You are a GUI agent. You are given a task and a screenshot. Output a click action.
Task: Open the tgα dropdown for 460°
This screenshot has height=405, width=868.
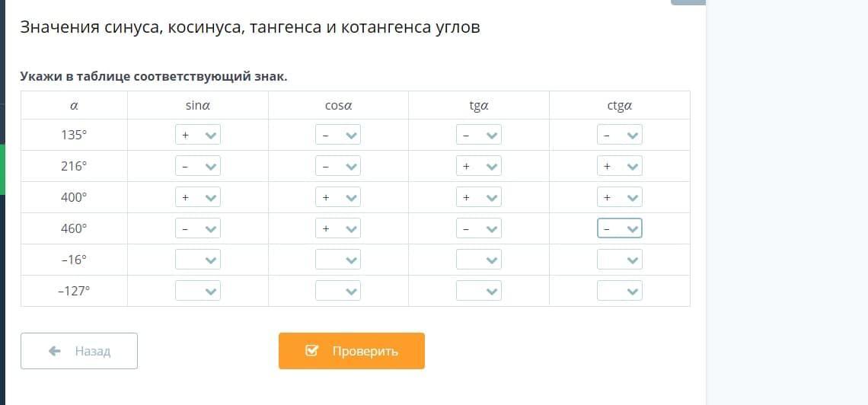[479, 229]
